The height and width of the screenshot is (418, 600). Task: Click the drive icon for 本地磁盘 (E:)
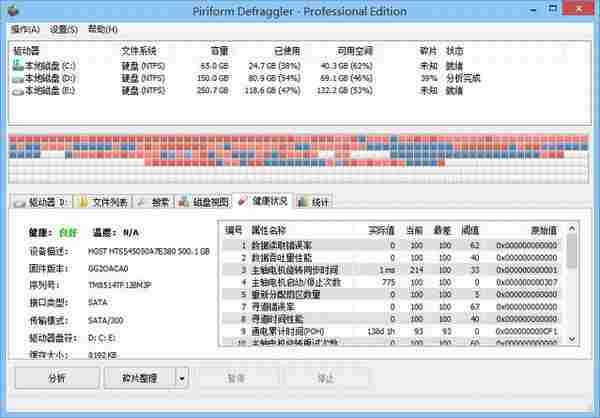click(18, 91)
